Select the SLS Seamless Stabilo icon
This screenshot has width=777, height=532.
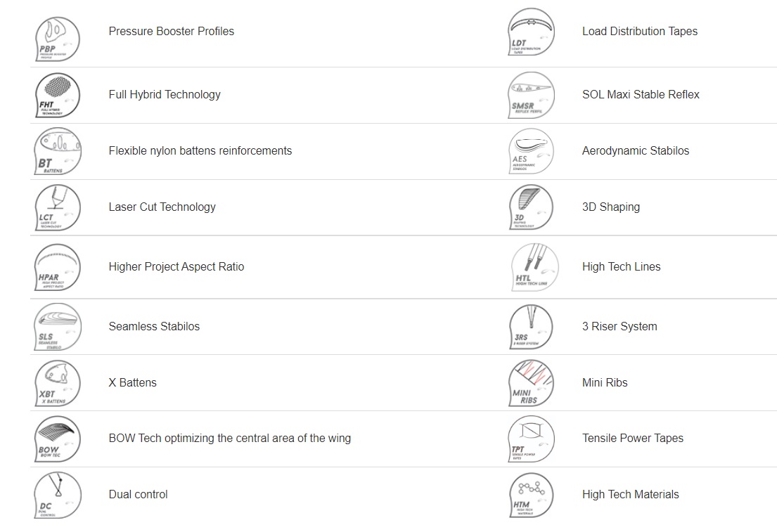[58, 327]
